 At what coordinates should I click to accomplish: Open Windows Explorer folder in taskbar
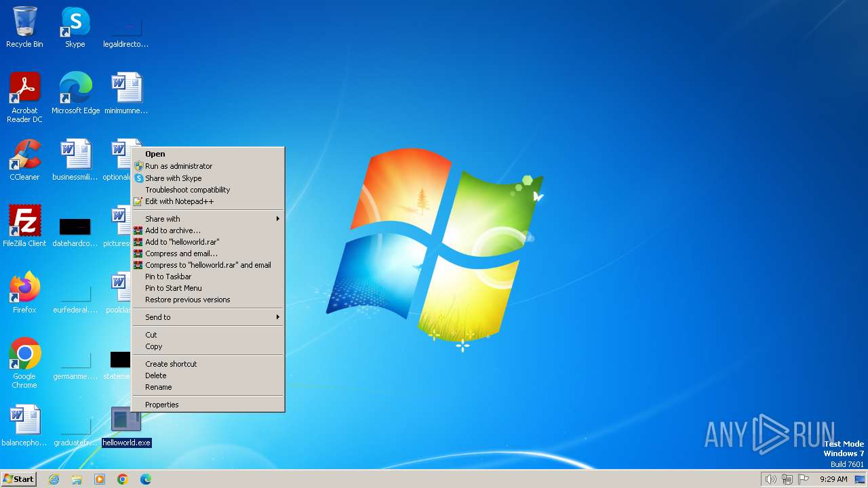pos(77,479)
